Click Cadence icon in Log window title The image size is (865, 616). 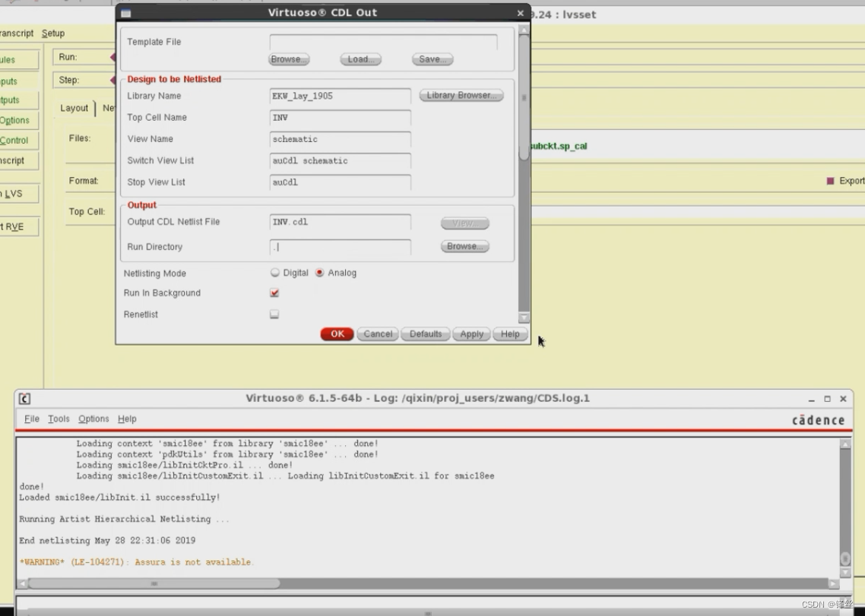click(24, 399)
